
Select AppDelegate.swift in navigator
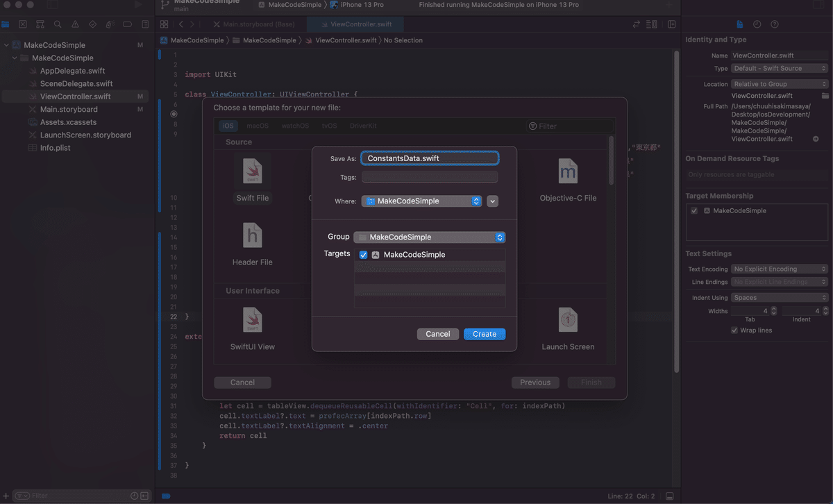click(72, 71)
